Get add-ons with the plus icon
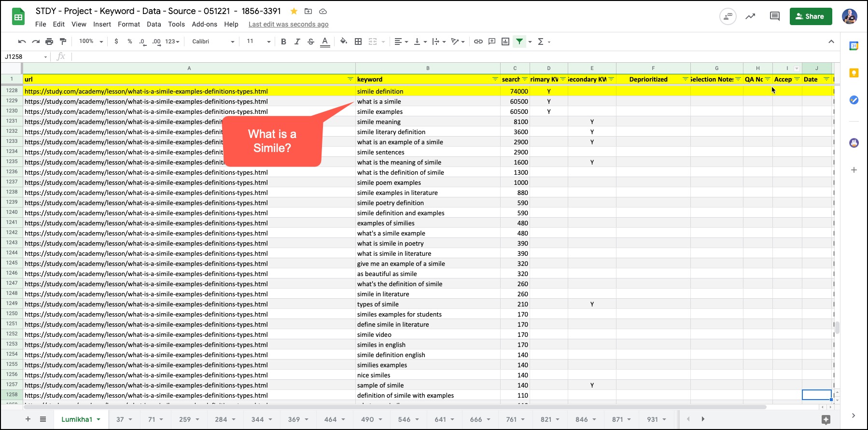The height and width of the screenshot is (430, 868). click(854, 170)
